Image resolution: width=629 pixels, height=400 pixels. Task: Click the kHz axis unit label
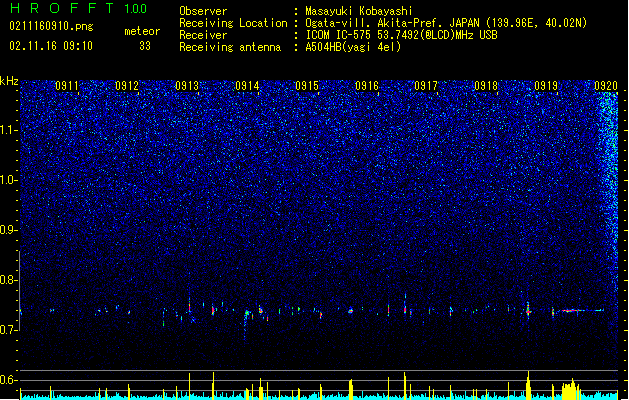9,81
